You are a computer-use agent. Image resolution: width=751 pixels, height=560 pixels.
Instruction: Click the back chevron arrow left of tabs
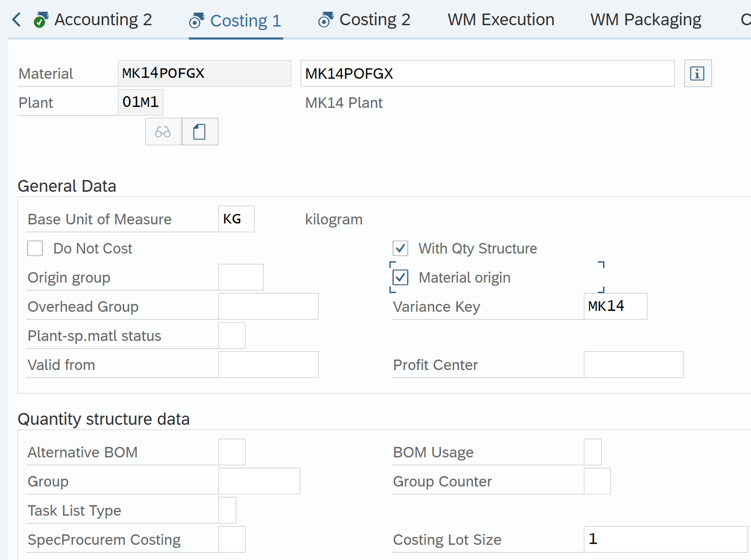click(16, 20)
